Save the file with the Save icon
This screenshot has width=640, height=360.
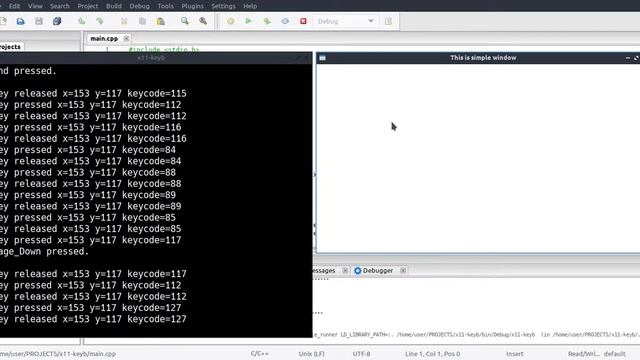(39, 21)
